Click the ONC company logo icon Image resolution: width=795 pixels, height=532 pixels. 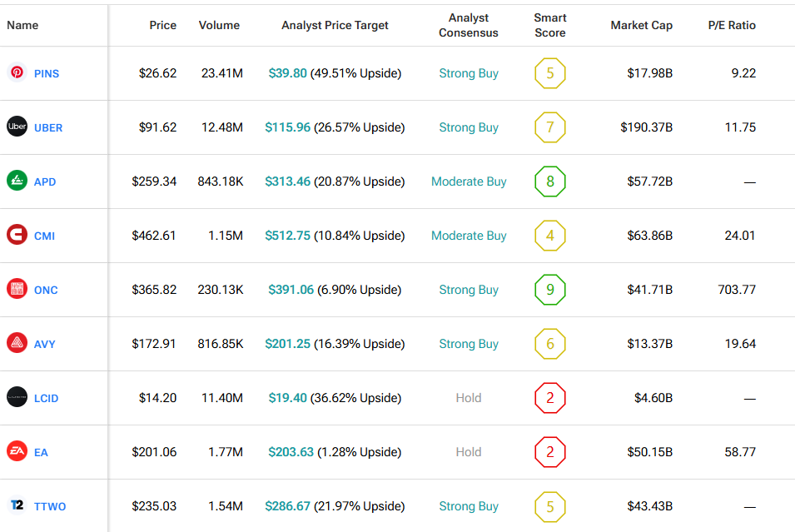[17, 290]
